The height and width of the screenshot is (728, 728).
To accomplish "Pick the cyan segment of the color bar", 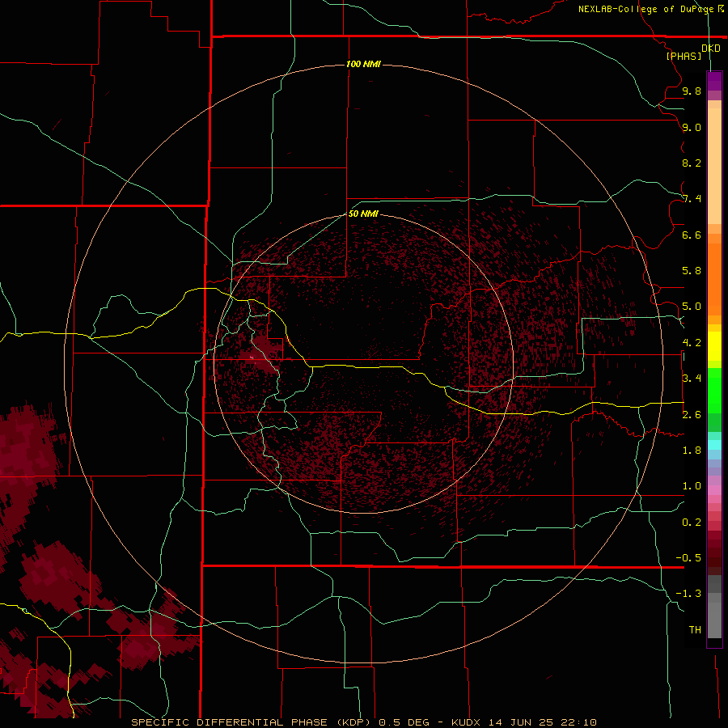I will coord(714,445).
